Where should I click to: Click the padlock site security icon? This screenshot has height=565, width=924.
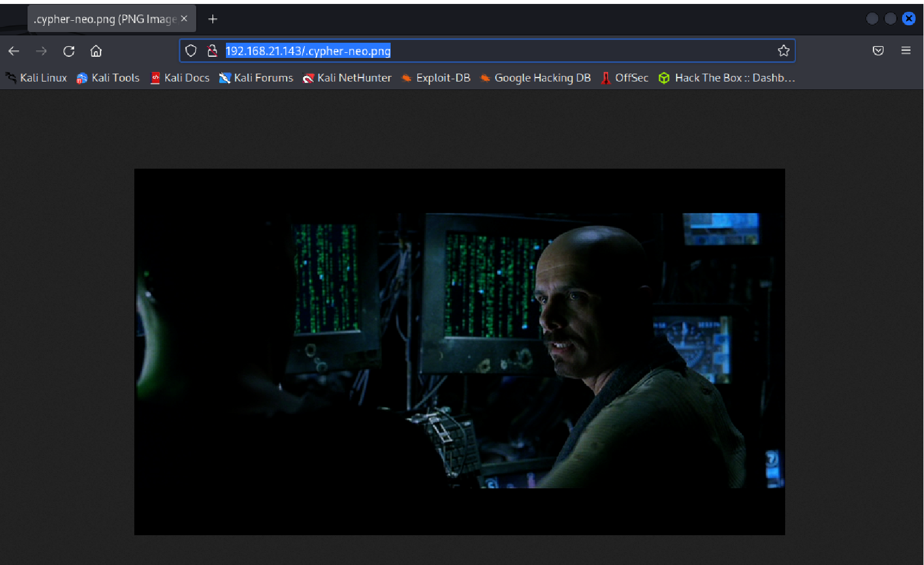(212, 51)
